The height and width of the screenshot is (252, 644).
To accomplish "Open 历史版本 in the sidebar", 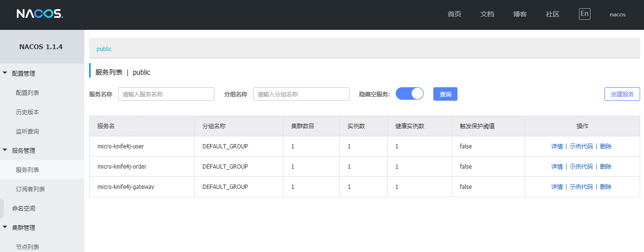I will point(27,112).
